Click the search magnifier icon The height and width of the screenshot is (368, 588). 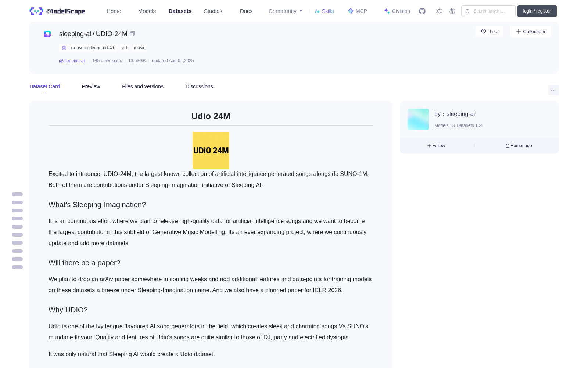467,11
